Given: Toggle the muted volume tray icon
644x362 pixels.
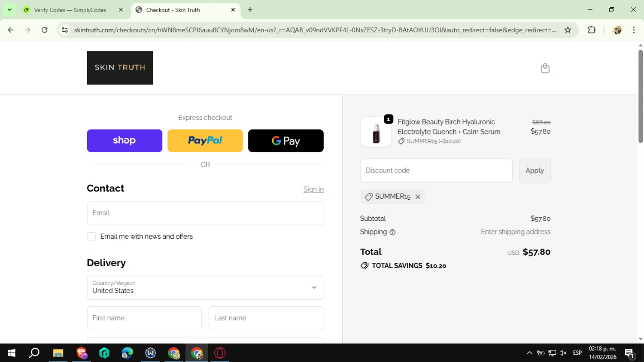Looking at the screenshot, I should pos(563,353).
